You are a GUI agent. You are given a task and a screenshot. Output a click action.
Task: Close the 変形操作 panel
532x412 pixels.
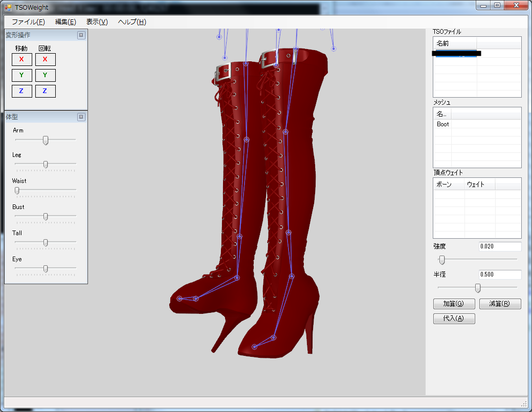pyautogui.click(x=81, y=35)
